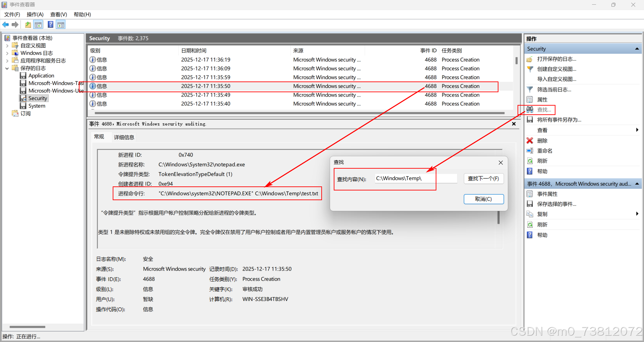
Task: Collapse the 事件 4688 actions section header
Action: click(637, 184)
